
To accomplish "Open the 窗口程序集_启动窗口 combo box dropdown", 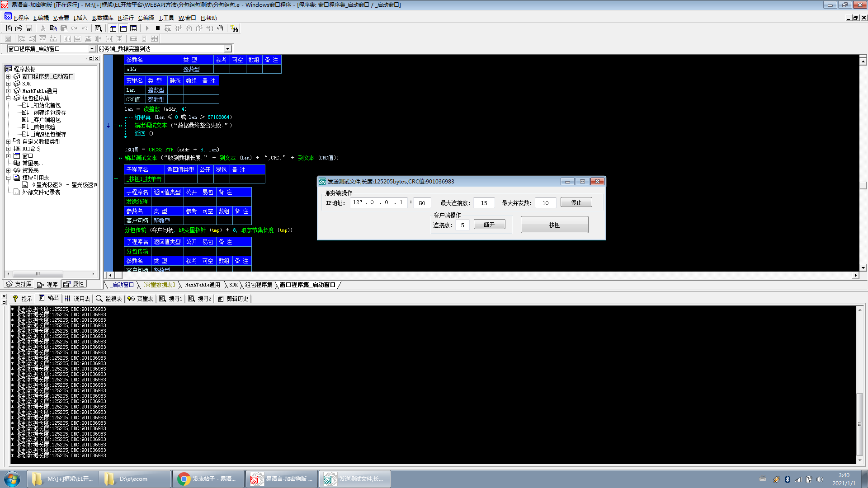I will coord(92,49).
